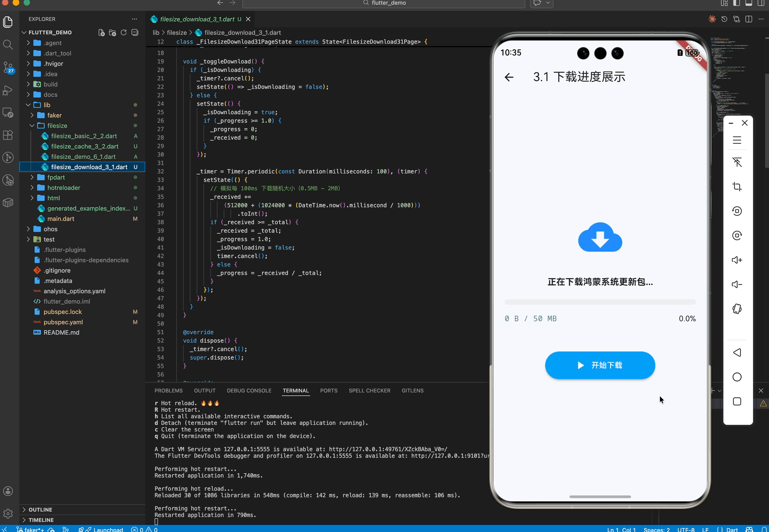Collapse the lib folder

point(82,105)
